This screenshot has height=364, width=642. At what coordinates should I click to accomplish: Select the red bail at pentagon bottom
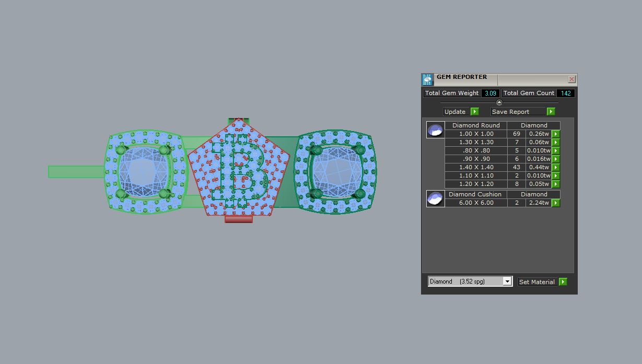click(239, 219)
